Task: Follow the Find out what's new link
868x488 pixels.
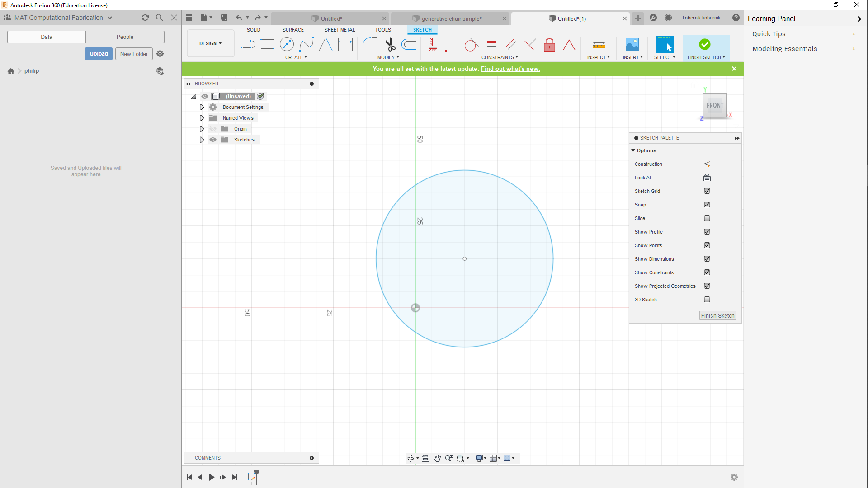Action: tap(510, 69)
